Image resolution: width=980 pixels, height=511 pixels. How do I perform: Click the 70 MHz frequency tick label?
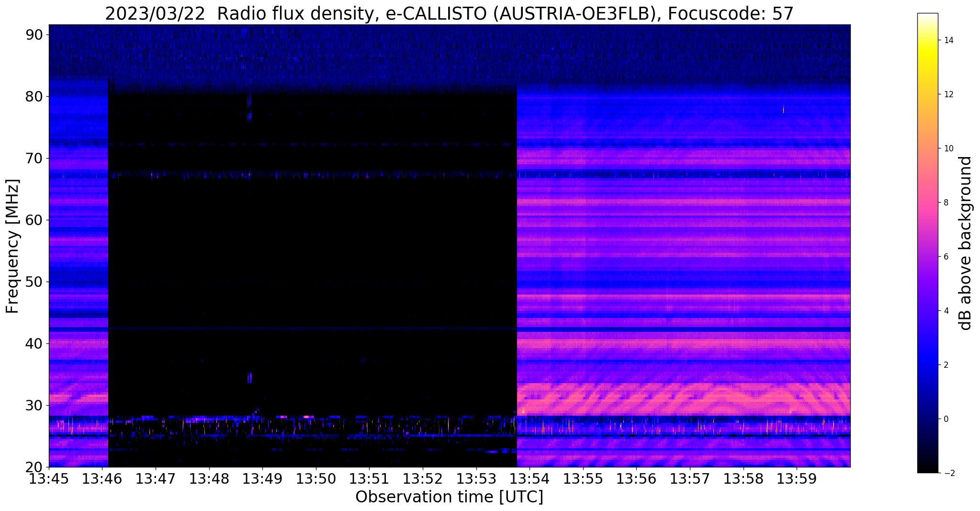click(x=34, y=158)
